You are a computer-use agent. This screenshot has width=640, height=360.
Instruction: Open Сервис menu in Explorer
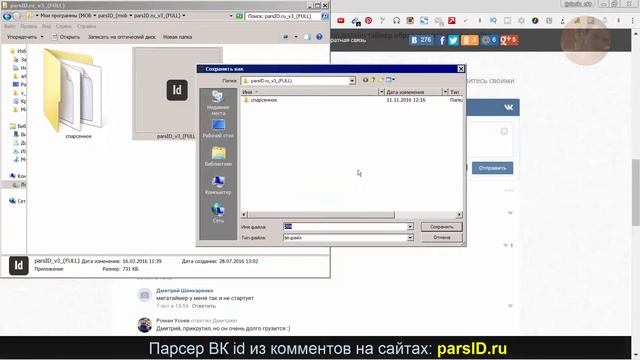pos(64,26)
